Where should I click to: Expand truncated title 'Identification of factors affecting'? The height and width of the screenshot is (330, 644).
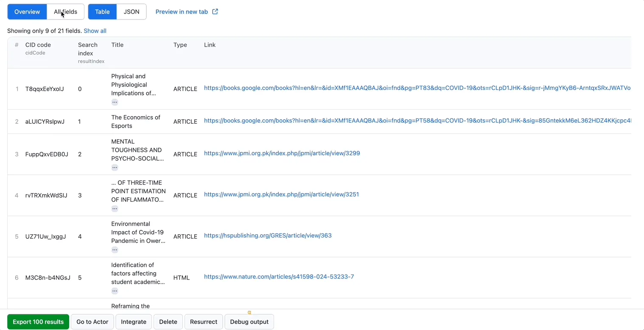coord(115,291)
